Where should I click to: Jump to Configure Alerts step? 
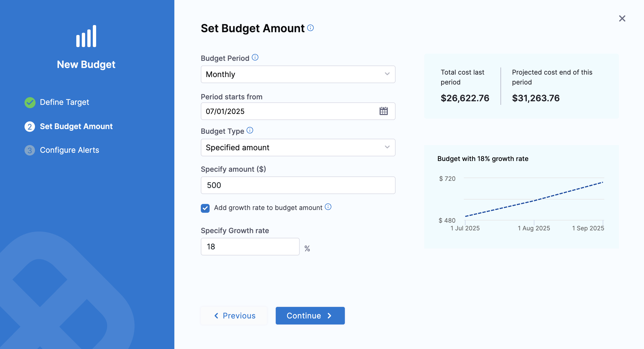point(69,150)
